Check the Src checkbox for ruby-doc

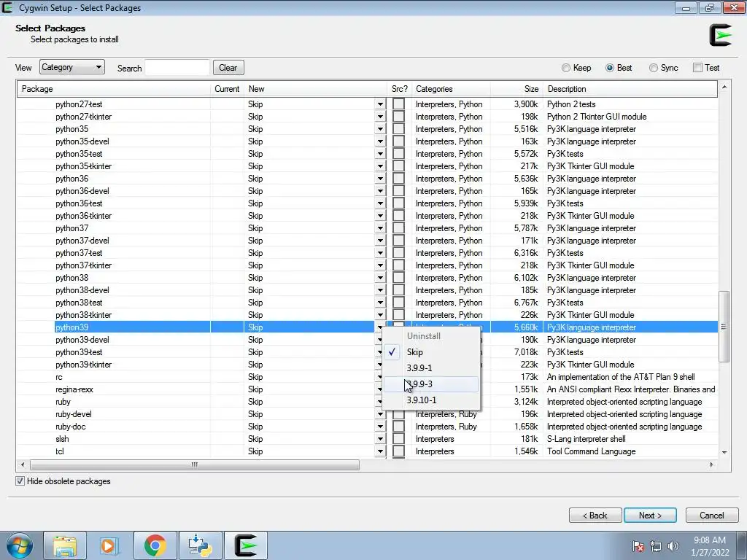tap(398, 426)
